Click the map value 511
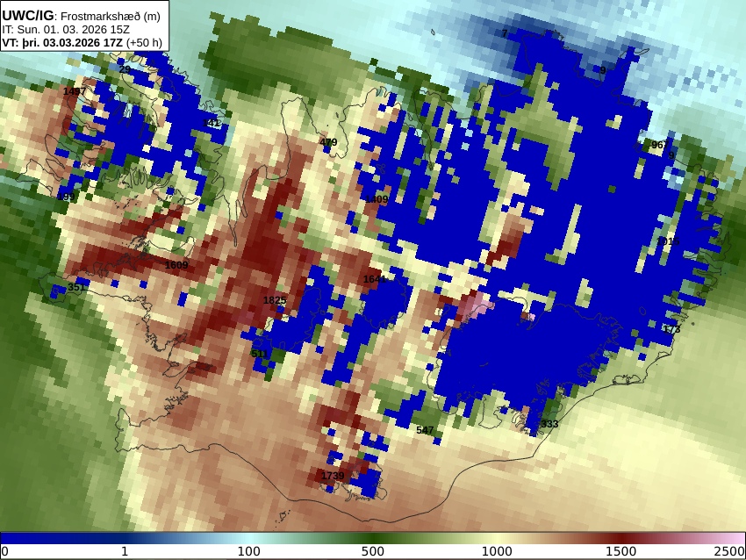This screenshot has height=560, width=746. click(259, 354)
